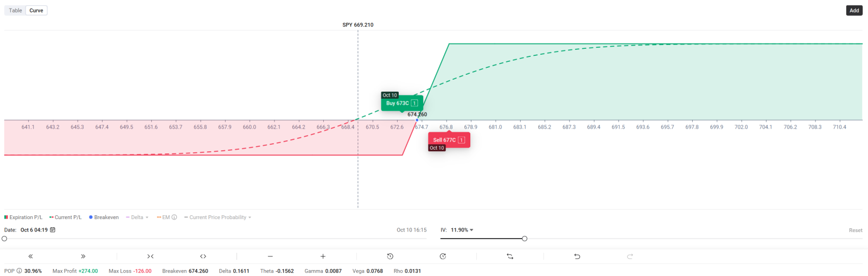Screen dimensions: 868x276
Task: Click the widen strikes width icon
Action: pyautogui.click(x=203, y=256)
